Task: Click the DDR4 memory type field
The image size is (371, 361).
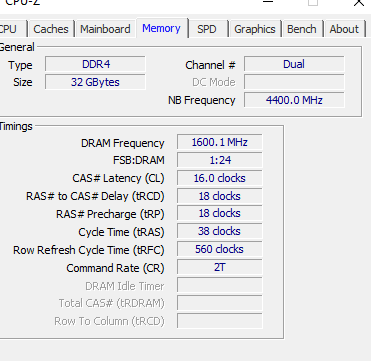Action: (x=95, y=64)
